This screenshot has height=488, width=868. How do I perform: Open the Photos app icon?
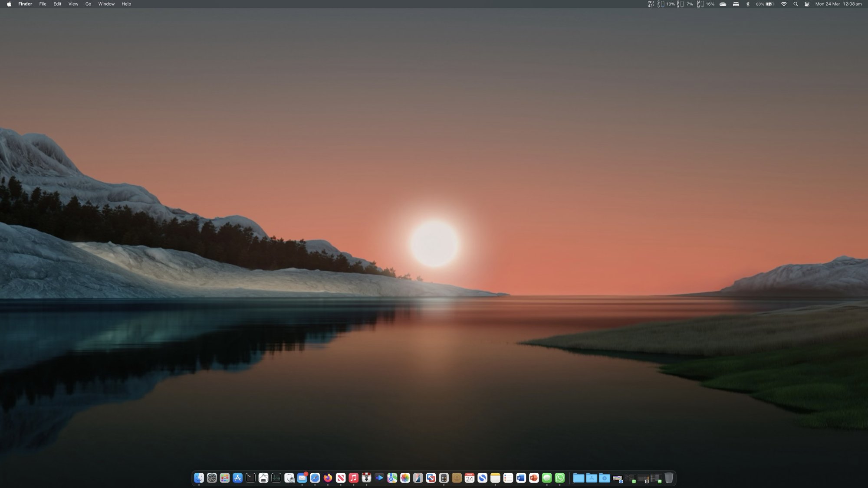(405, 478)
